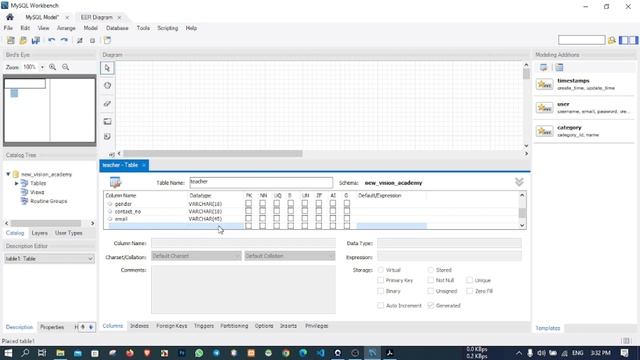Expand the Tables tree node
The width and height of the screenshot is (640, 360).
coord(16,183)
